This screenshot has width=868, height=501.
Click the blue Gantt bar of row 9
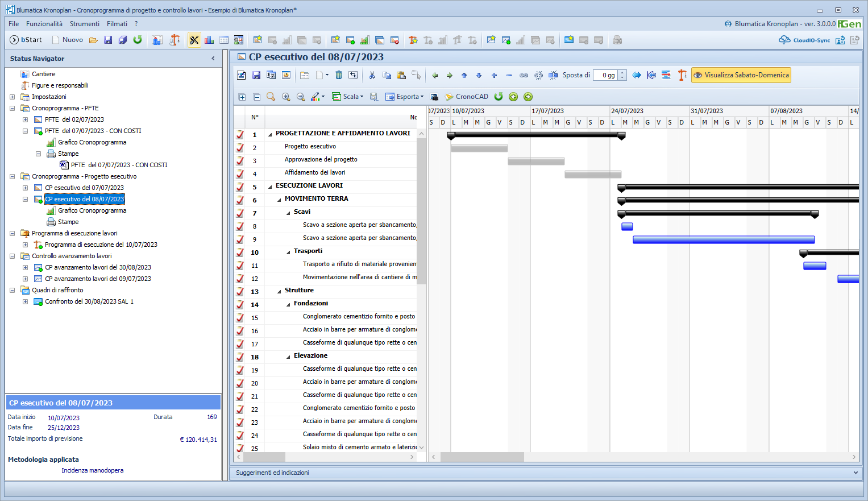coord(724,240)
